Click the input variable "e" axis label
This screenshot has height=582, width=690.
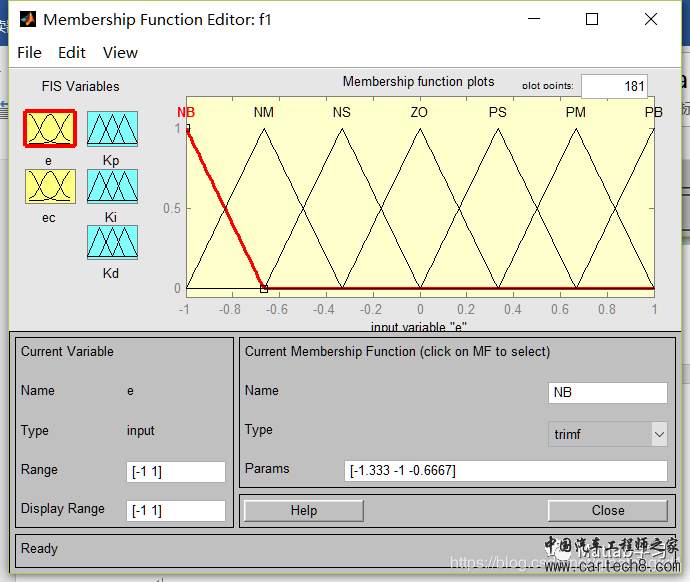click(418, 326)
